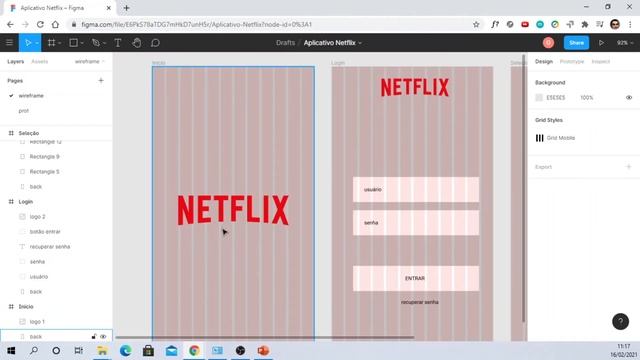Image resolution: width=640 pixels, height=360 pixels.
Task: Open the Figma help question-mark button
Action: pos(620,321)
